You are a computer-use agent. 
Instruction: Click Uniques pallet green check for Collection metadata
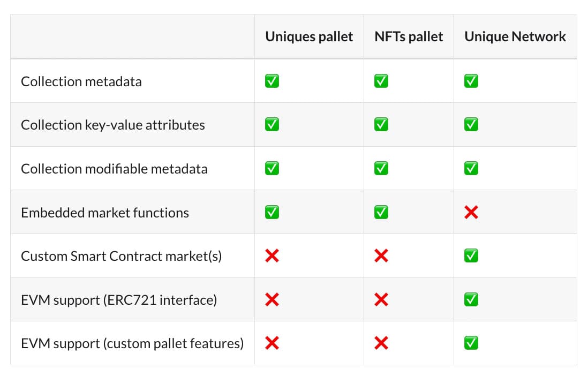coord(272,81)
